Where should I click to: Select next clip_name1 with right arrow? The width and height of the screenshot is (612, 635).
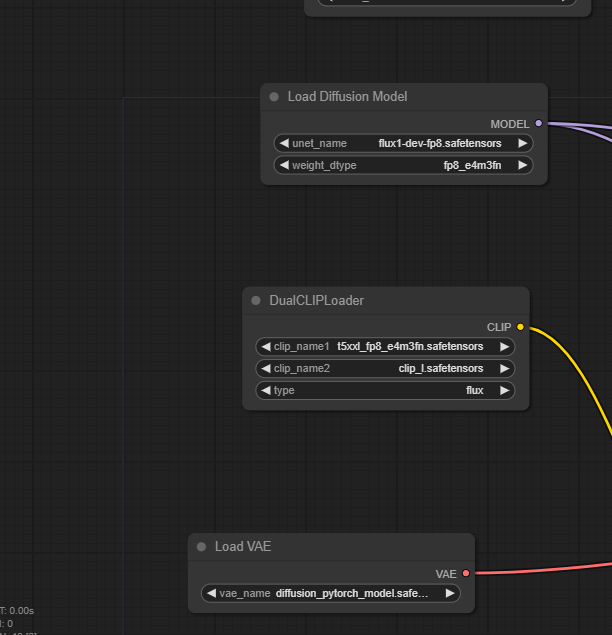click(x=504, y=347)
